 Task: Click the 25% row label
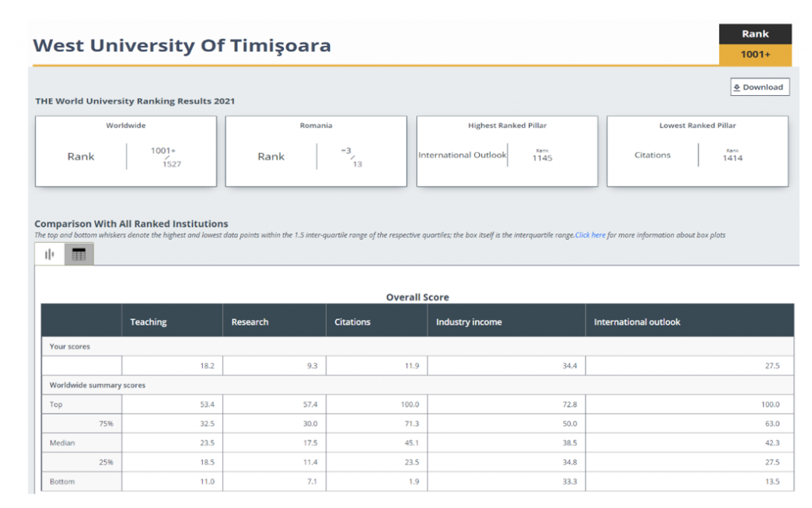(x=105, y=462)
